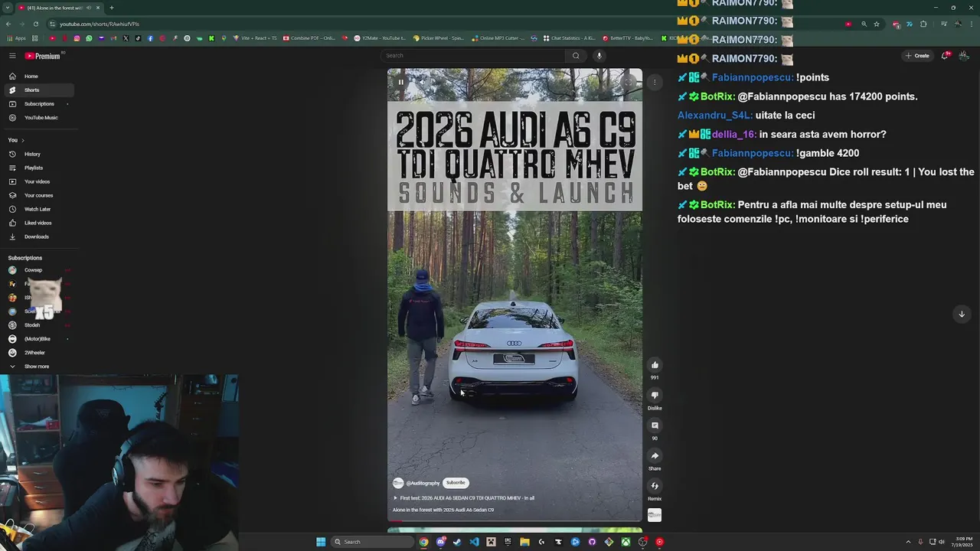
Task: Open Steam from the taskbar
Action: click(x=457, y=542)
